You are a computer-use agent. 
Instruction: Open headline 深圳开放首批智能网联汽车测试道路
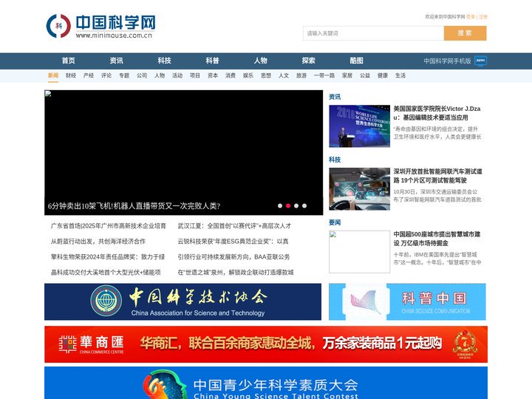(437, 176)
